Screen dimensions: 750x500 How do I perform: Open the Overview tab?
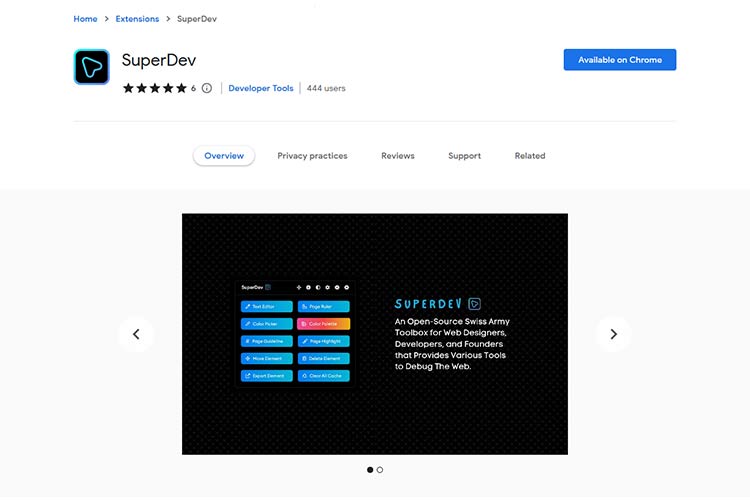(224, 156)
